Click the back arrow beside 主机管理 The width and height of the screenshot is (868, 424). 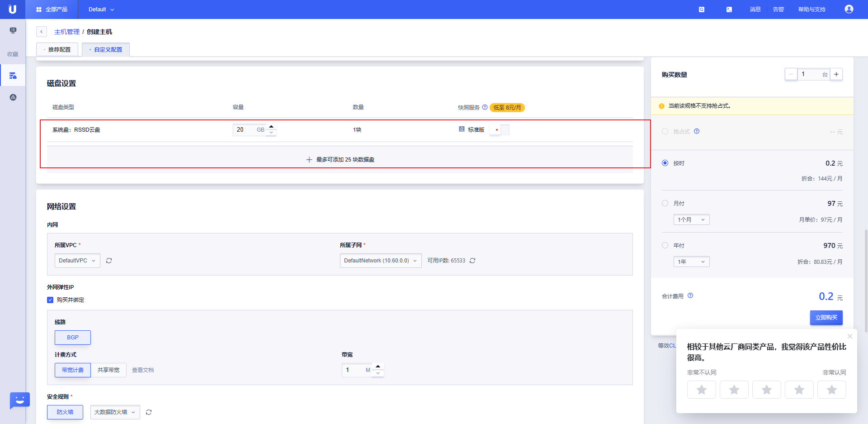[x=42, y=32]
